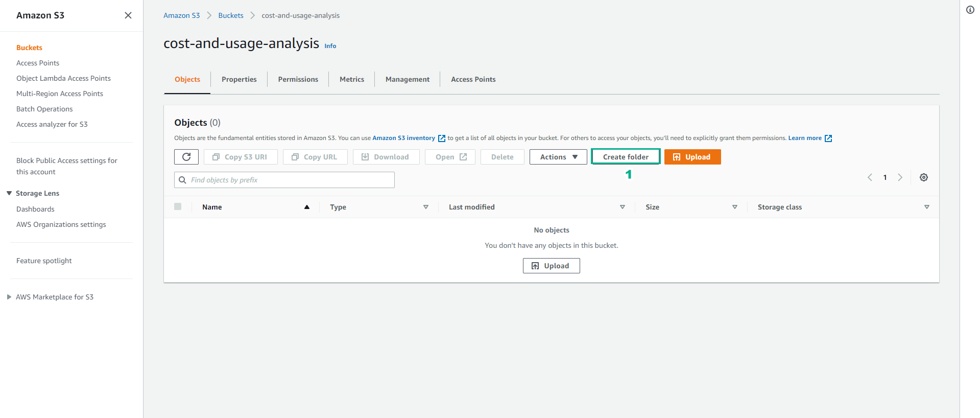Viewport: 980px width, 418px height.
Task: Open the table preferences gear icon
Action: pos(924,177)
